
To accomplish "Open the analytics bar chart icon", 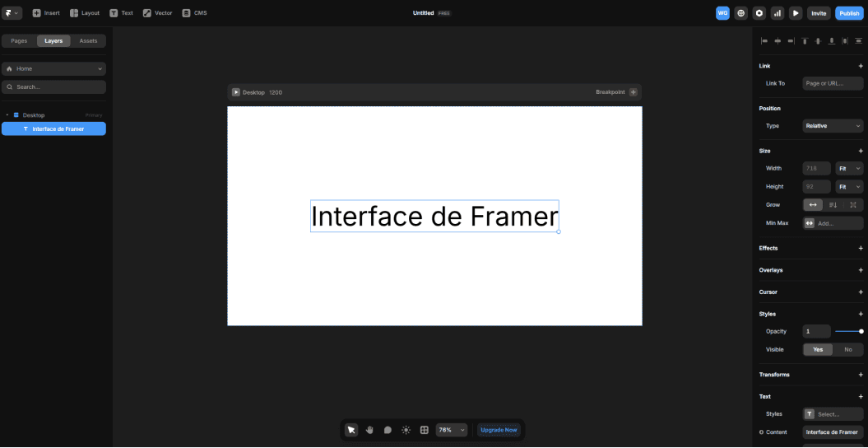I will (x=777, y=13).
